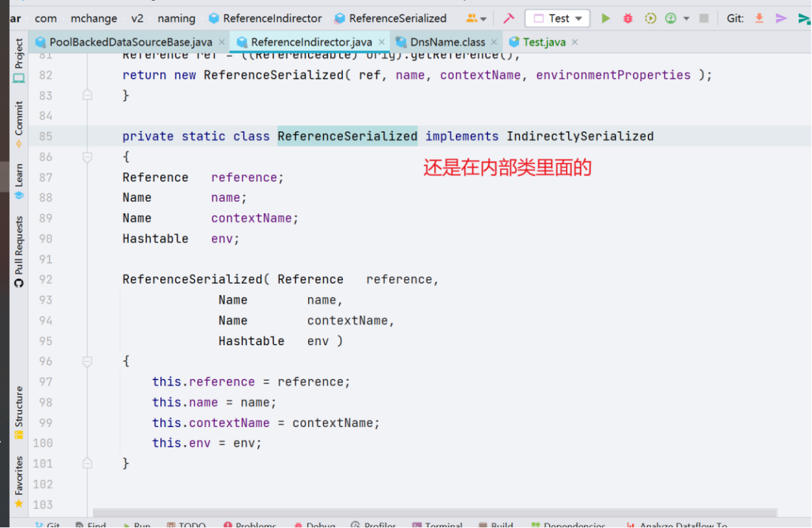Image resolution: width=812 pixels, height=528 pixels.
Task: Click ReferenceSerialized breadcrumb in navigation bar
Action: coord(390,18)
